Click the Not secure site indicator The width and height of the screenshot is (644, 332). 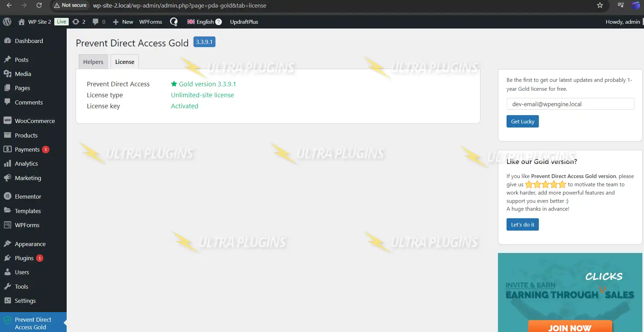click(70, 5)
